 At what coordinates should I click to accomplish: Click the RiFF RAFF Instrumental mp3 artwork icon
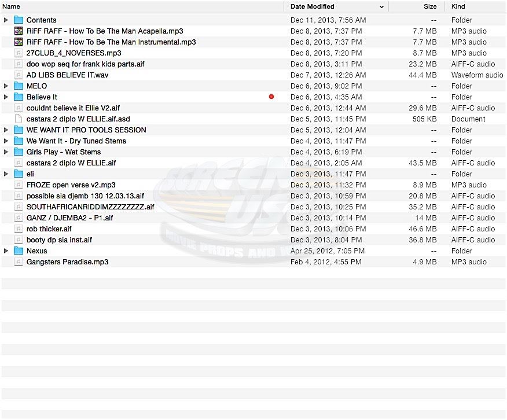[x=18, y=42]
